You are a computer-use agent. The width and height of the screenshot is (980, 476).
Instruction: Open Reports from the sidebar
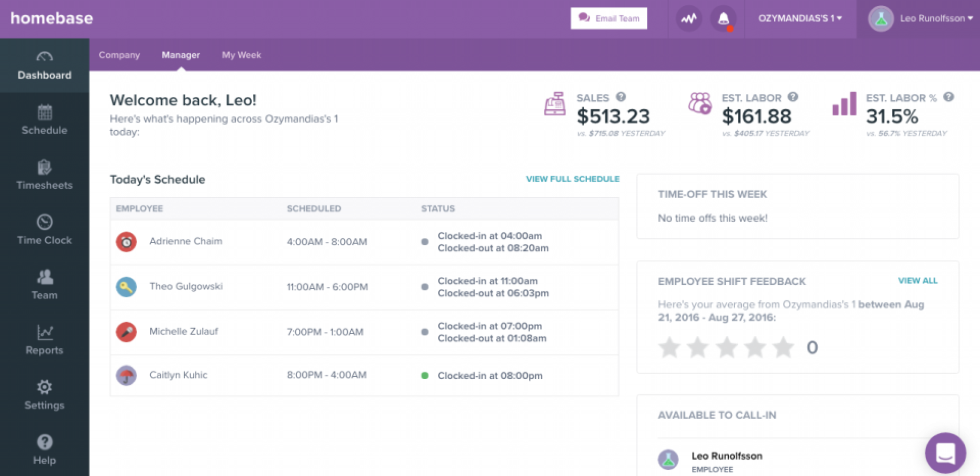[x=44, y=340]
